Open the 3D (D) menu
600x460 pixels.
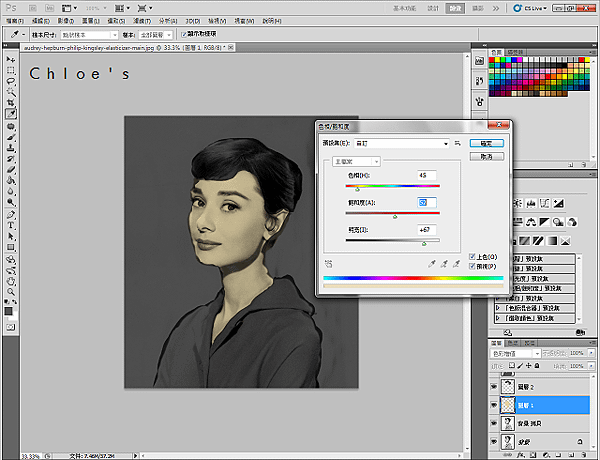tap(193, 21)
